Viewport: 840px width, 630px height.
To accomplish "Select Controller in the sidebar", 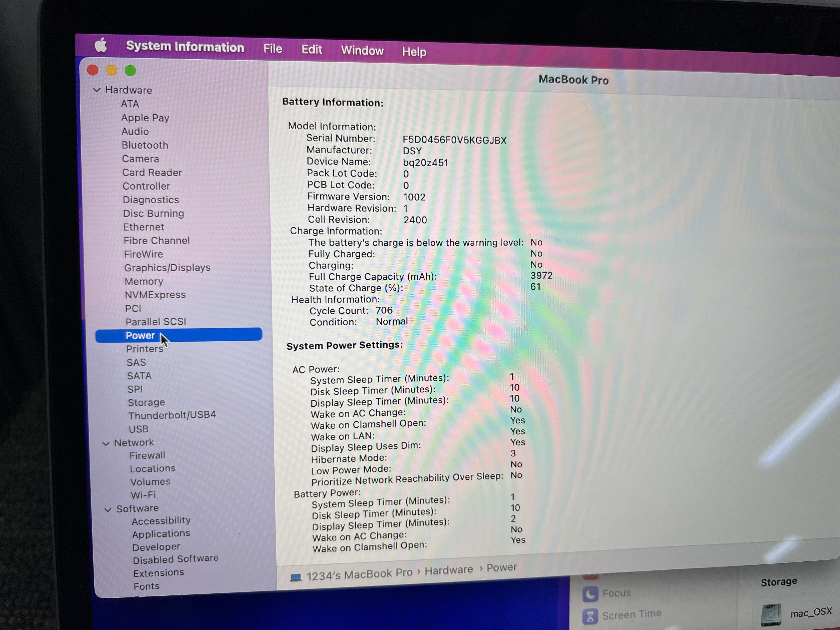I will click(x=146, y=186).
